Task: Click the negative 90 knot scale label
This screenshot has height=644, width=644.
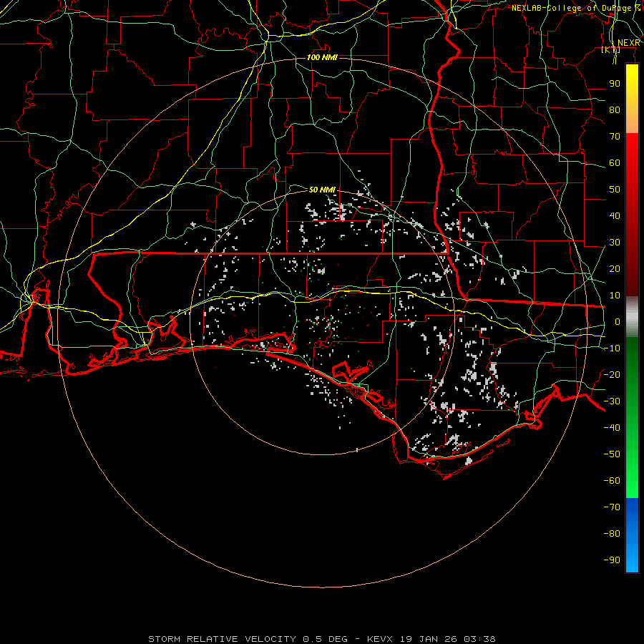Action: coord(612,560)
